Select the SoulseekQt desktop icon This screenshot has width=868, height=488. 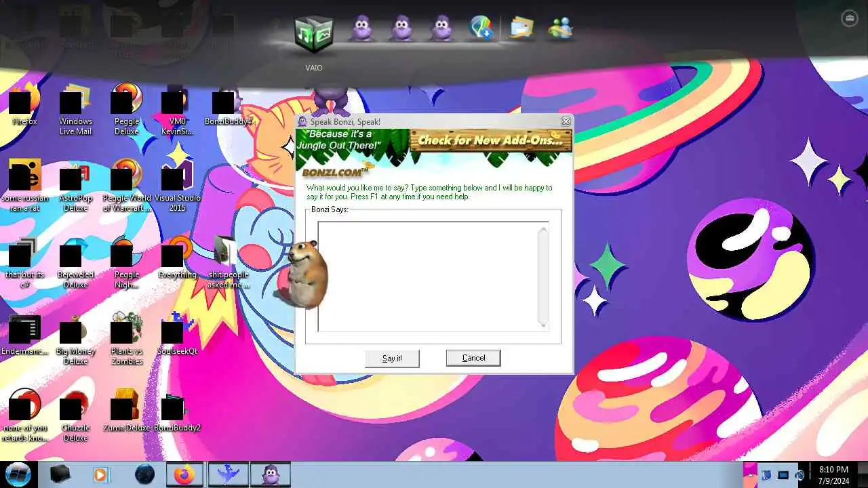pos(178,334)
